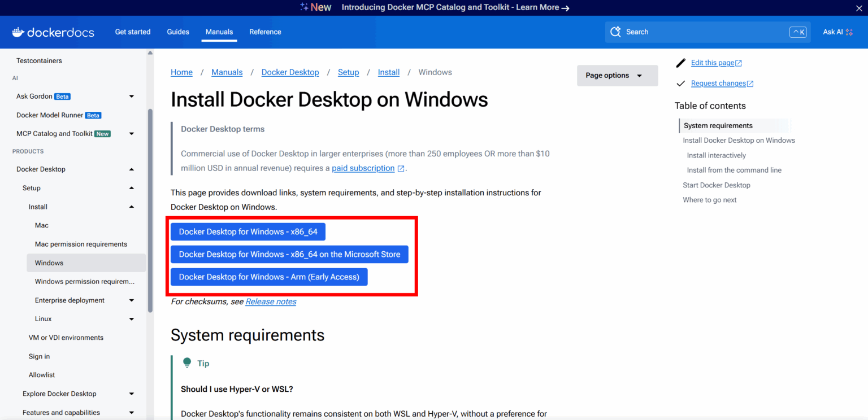Collapse the Docker Desktop sidebar section

coord(132,169)
